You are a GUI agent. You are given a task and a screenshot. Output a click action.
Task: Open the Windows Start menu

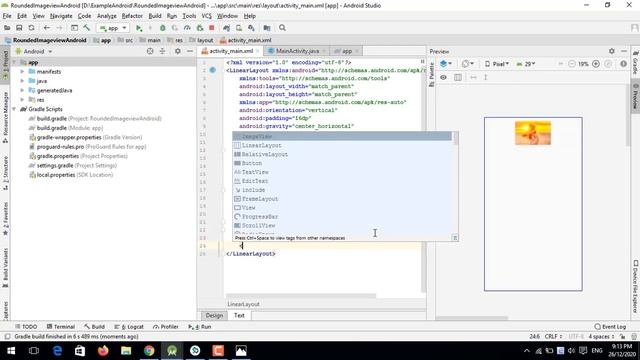click(x=11, y=351)
